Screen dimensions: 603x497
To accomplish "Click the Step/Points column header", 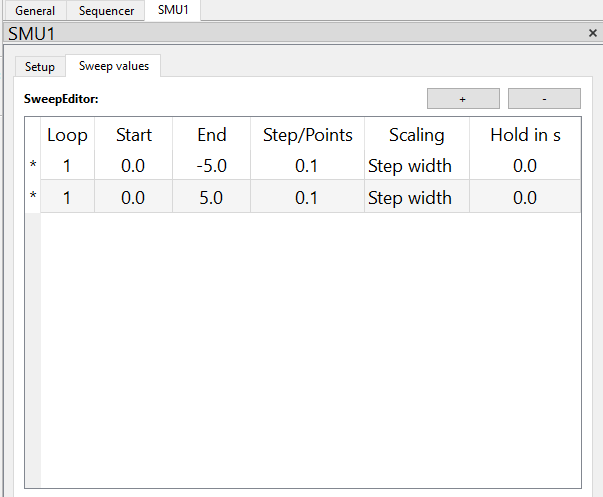I will coord(307,135).
